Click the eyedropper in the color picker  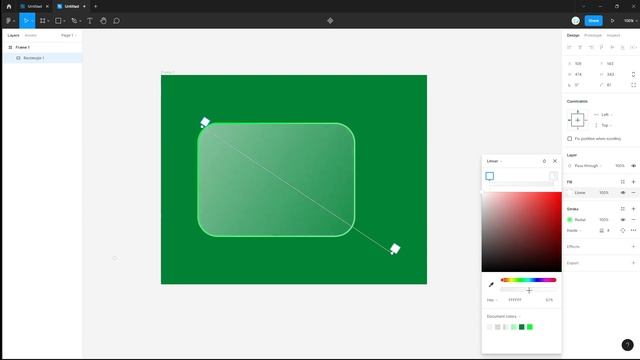pyautogui.click(x=491, y=284)
